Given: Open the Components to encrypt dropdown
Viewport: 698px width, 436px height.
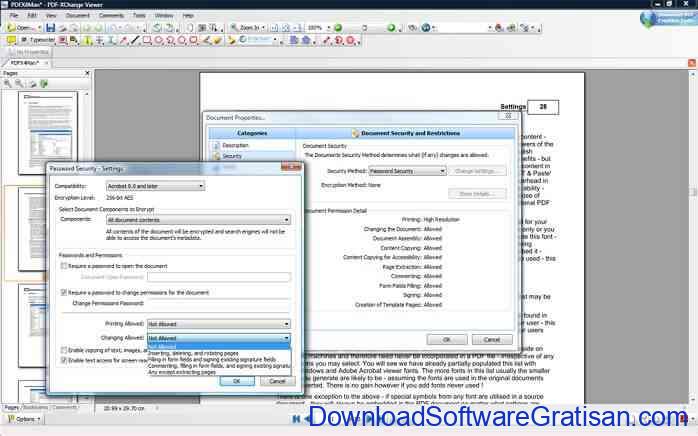Looking at the screenshot, I should click(199, 220).
